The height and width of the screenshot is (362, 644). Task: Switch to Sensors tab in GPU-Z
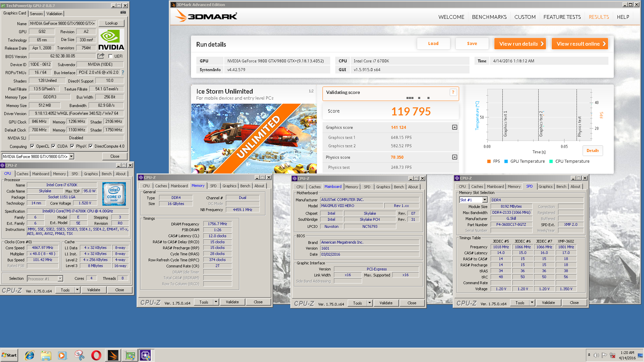(x=36, y=14)
